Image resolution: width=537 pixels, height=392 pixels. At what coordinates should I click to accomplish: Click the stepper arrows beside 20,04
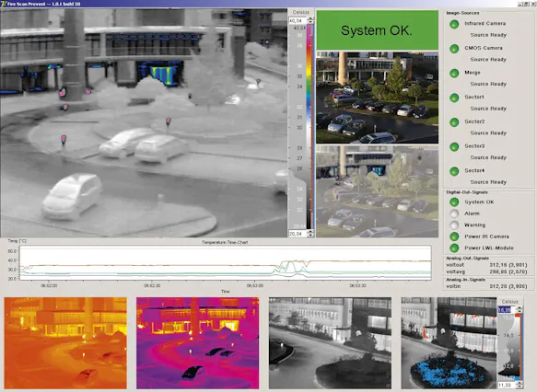point(310,234)
